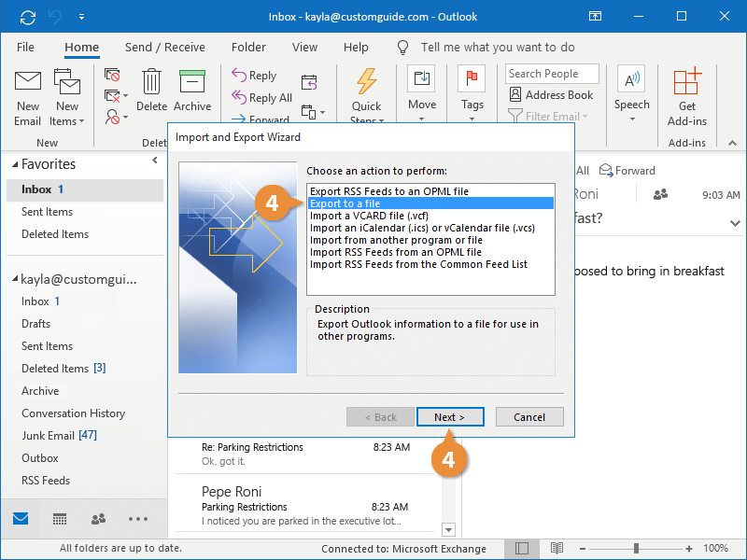Image resolution: width=747 pixels, height=560 pixels.
Task: Collapse the Favorites section
Action: pos(15,164)
